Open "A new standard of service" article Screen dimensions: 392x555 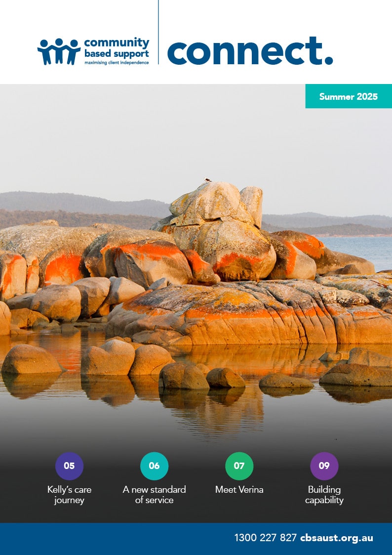tap(154, 495)
